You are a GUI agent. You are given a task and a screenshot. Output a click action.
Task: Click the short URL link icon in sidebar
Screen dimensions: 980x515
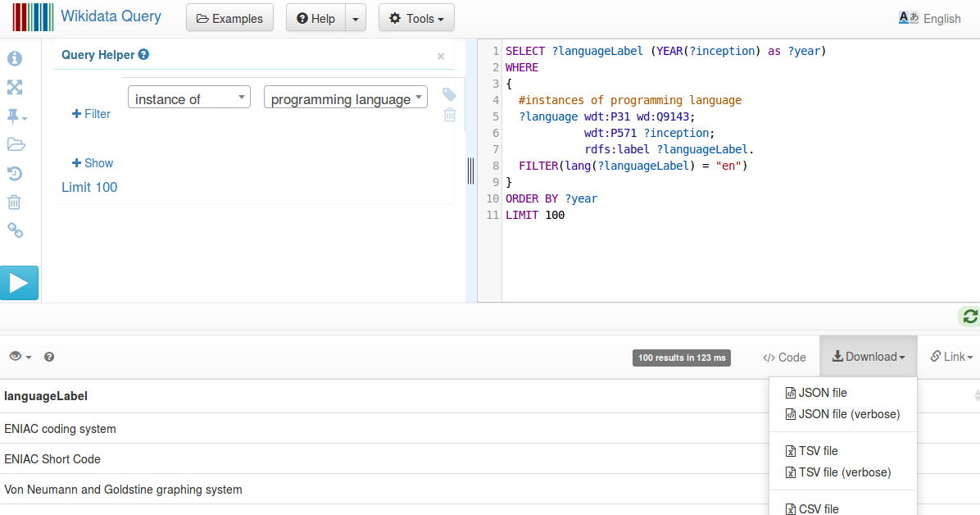tap(15, 230)
